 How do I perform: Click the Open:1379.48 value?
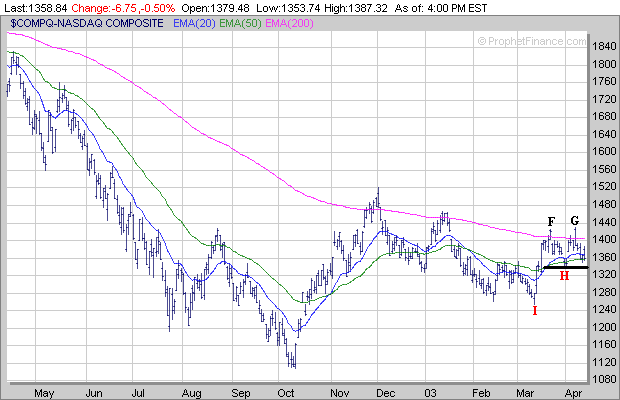[215, 8]
